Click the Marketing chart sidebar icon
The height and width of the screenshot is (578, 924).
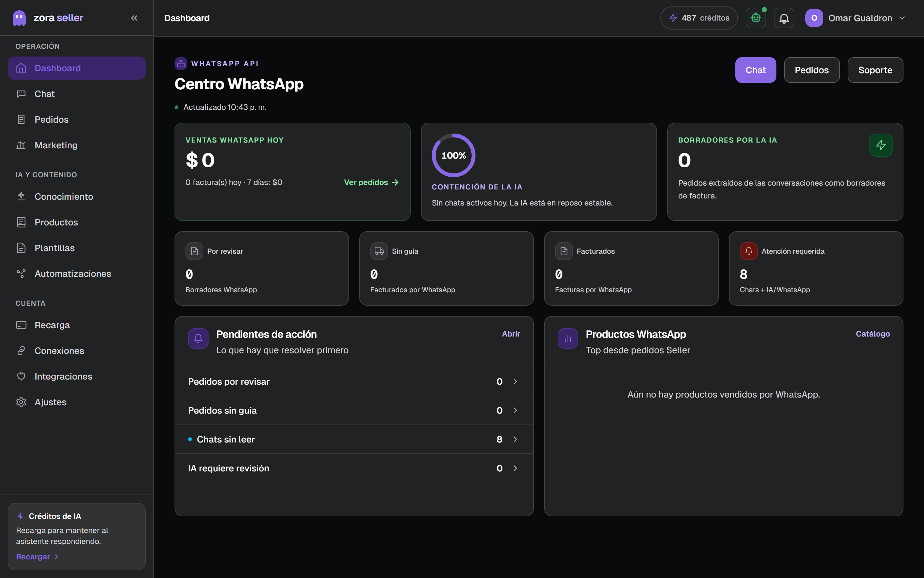coord(21,145)
